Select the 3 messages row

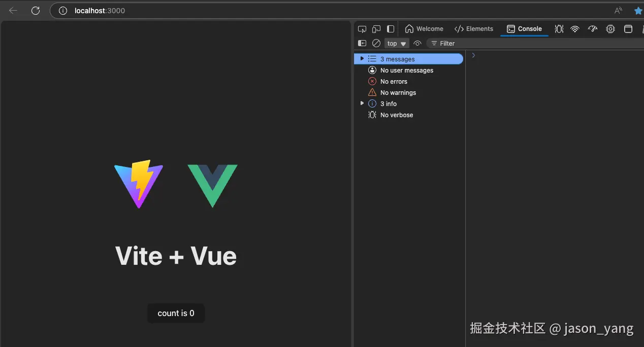pos(409,59)
